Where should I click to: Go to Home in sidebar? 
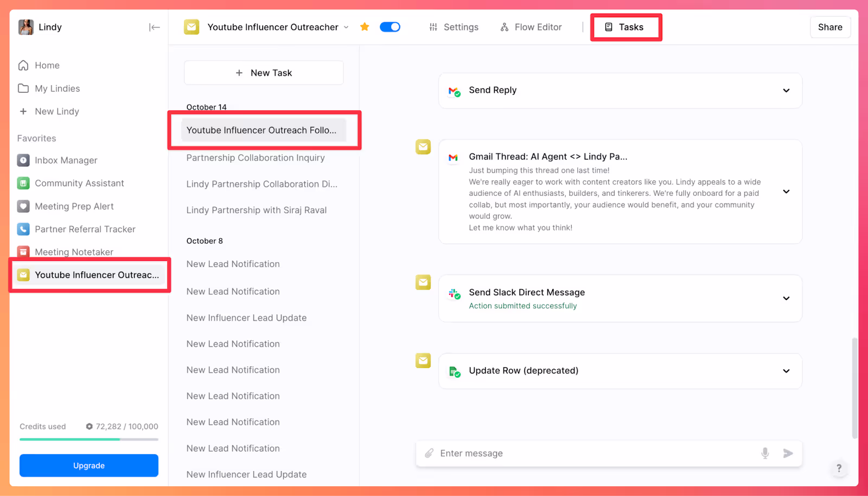click(x=47, y=65)
